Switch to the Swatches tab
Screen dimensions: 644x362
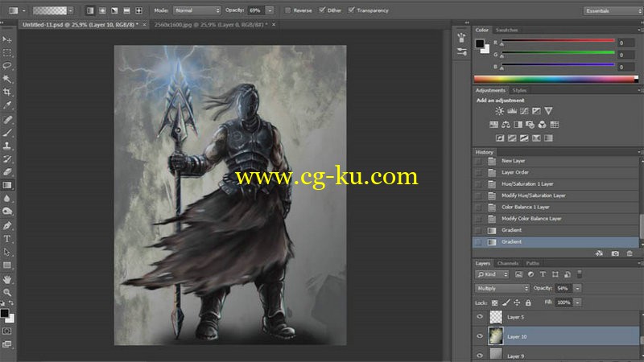(506, 30)
